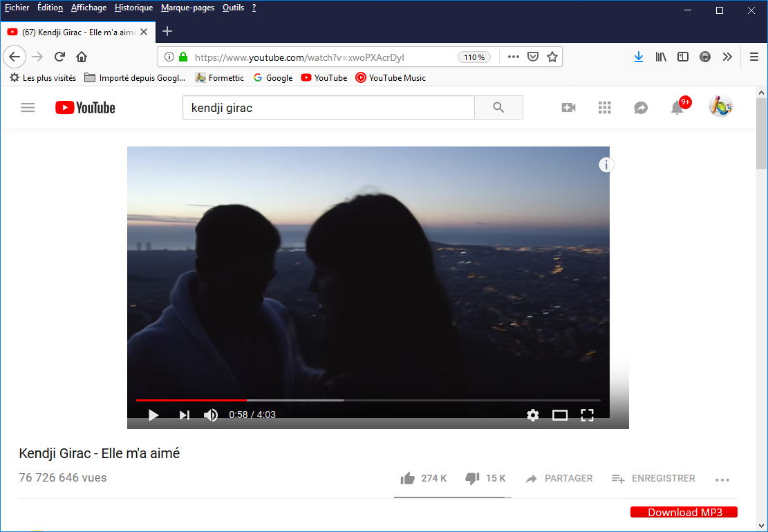Open the downloads panel
The image size is (768, 532).
[638, 57]
